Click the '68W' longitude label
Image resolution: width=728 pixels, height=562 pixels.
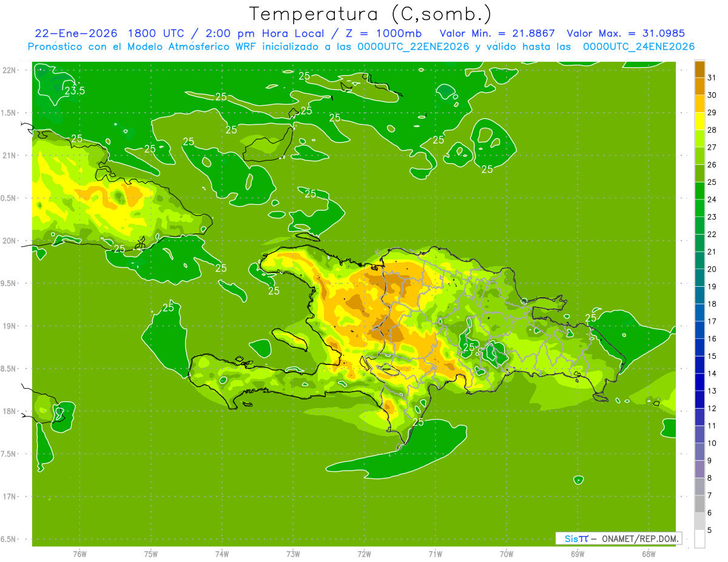[649, 554]
